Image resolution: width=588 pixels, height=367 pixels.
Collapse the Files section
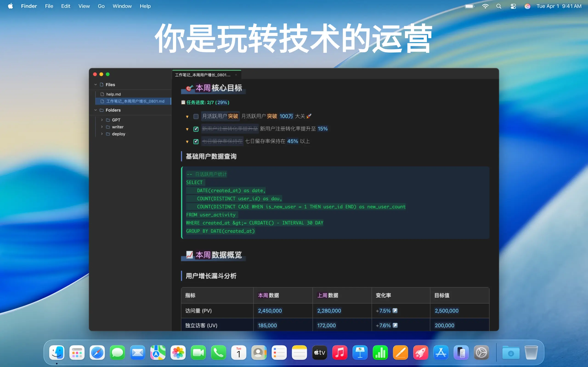(x=96, y=84)
